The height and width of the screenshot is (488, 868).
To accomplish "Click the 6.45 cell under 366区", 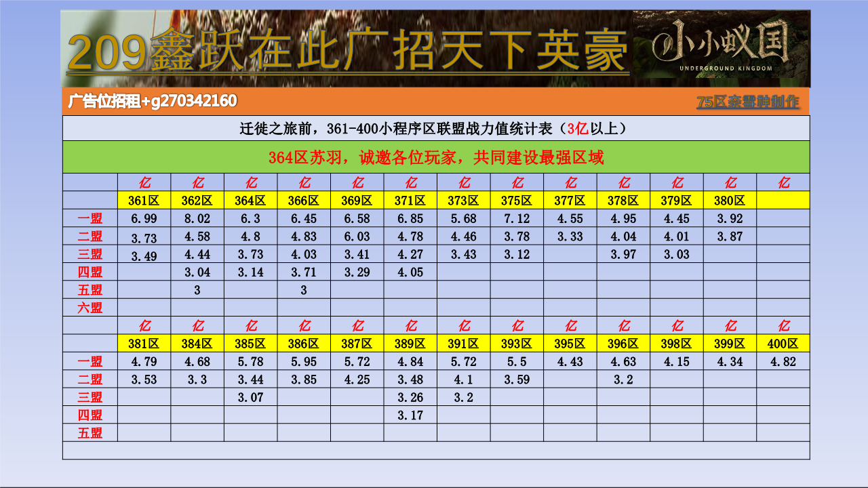I will click(304, 219).
